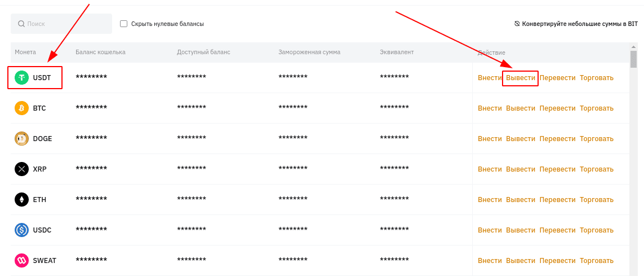Screen dimensions: 644x276
Task: Click Перевести for DOGE
Action: click(557, 139)
